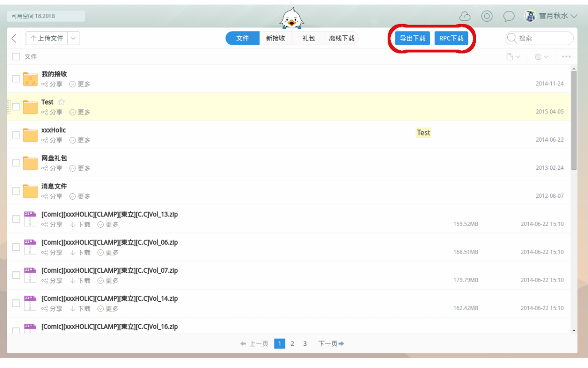The image size is (588, 368).
Task: Expand the sort order chevron beside the clock icon
Action: click(x=545, y=56)
